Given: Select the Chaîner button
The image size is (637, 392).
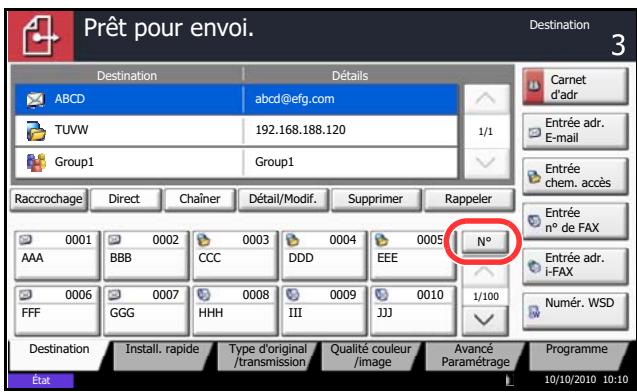Looking at the screenshot, I should click(200, 199).
